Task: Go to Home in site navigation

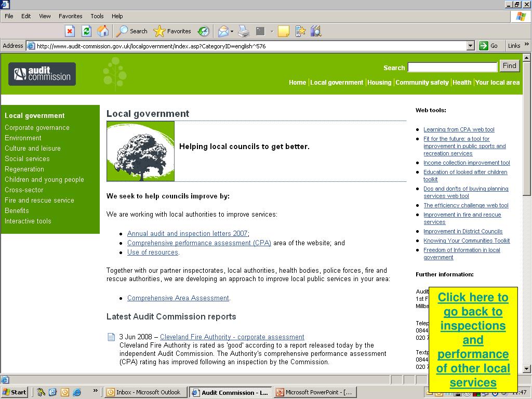Action: click(x=297, y=83)
